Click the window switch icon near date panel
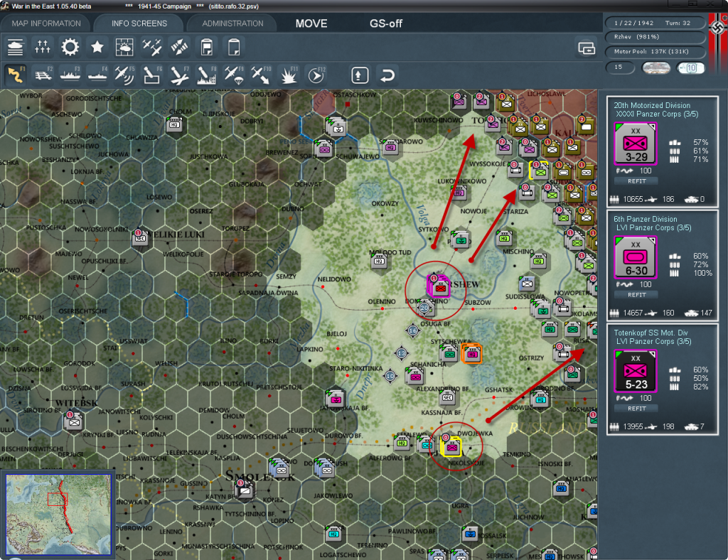 tap(587, 48)
